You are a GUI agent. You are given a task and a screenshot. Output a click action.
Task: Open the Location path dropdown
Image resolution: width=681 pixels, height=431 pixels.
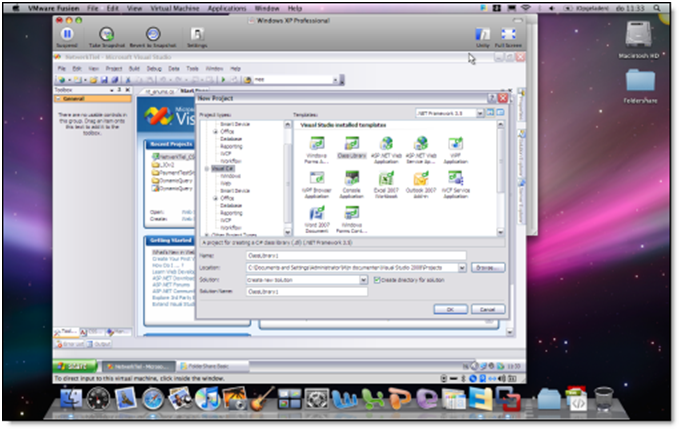click(x=462, y=268)
